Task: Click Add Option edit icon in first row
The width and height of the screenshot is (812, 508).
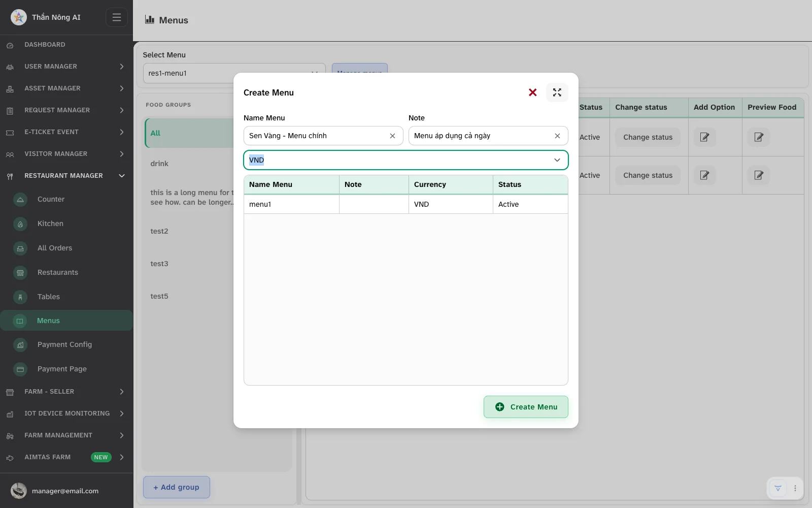Action: 704,137
